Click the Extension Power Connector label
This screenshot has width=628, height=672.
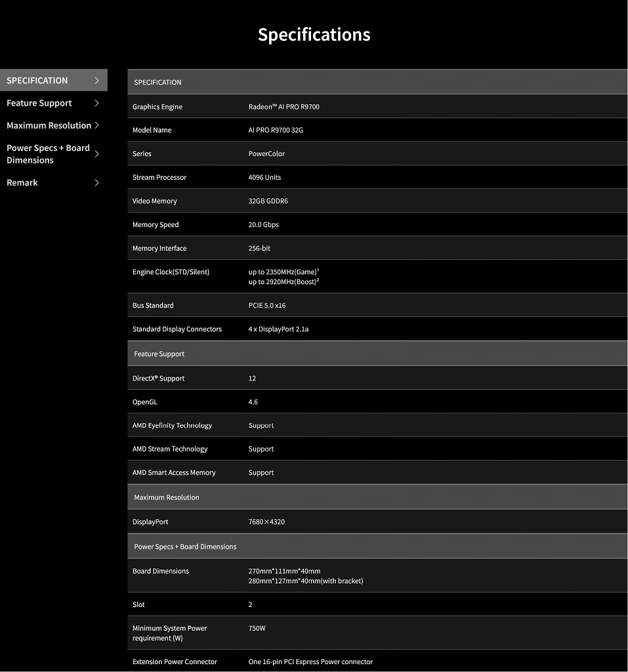point(175,661)
